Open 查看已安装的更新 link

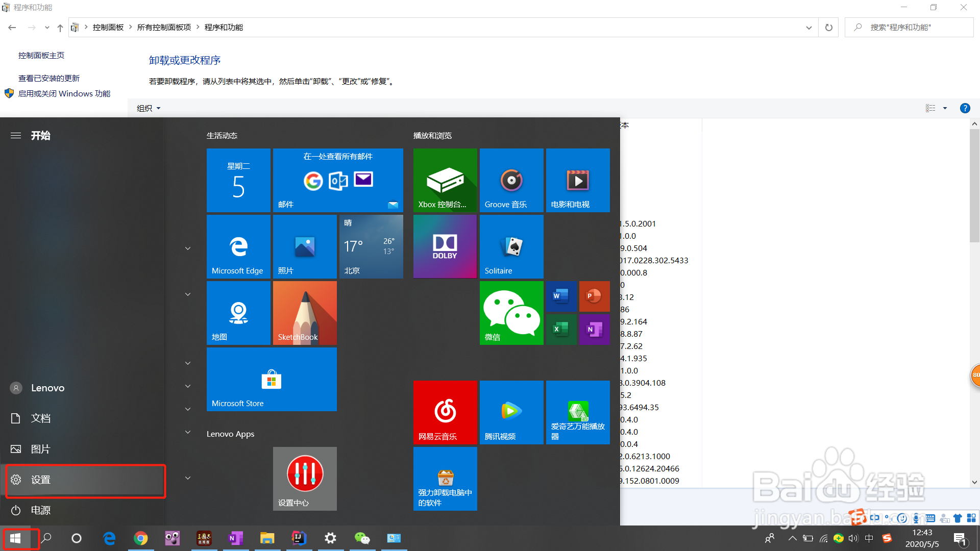(x=48, y=78)
